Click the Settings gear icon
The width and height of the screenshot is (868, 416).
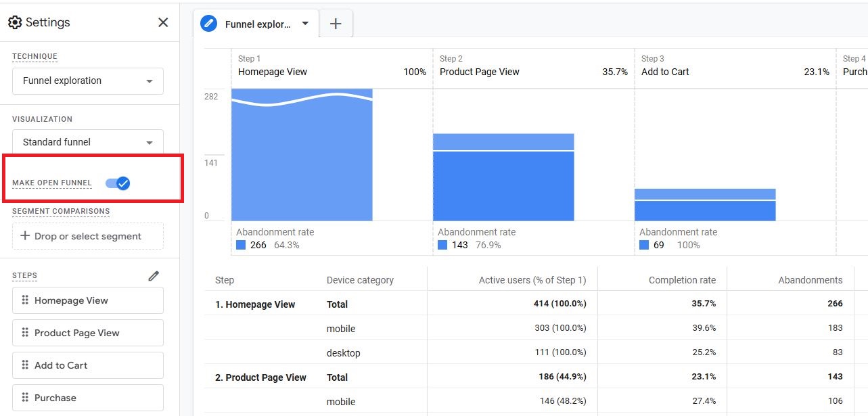[15, 22]
